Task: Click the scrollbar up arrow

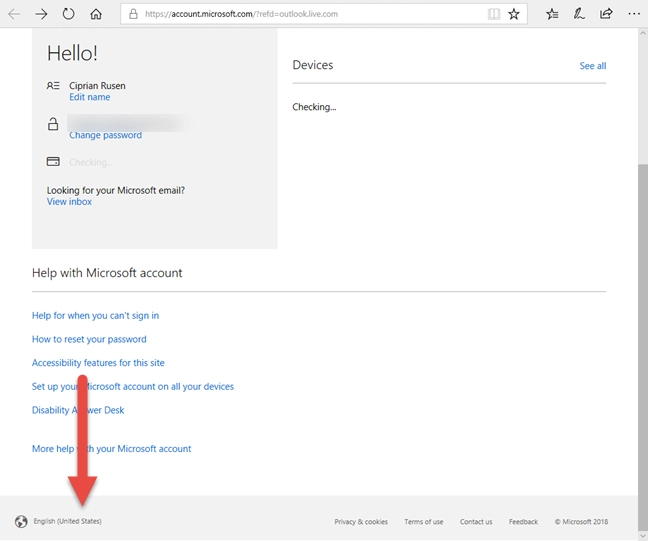Action: 643,33
